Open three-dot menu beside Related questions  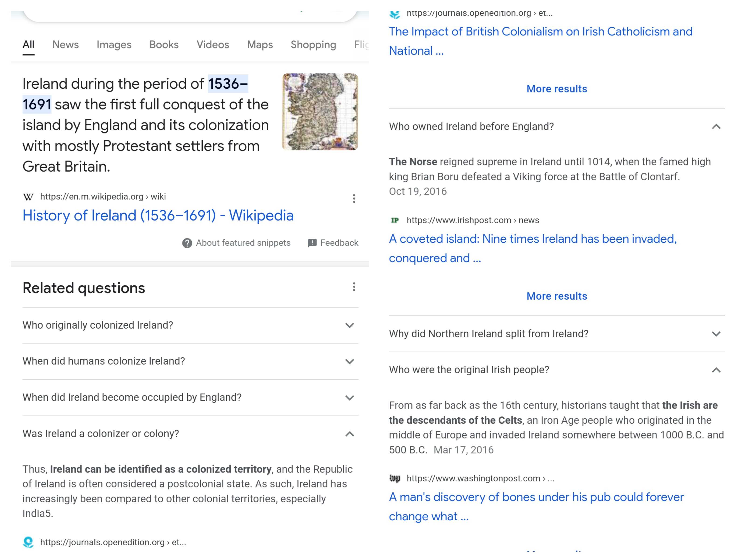(354, 287)
